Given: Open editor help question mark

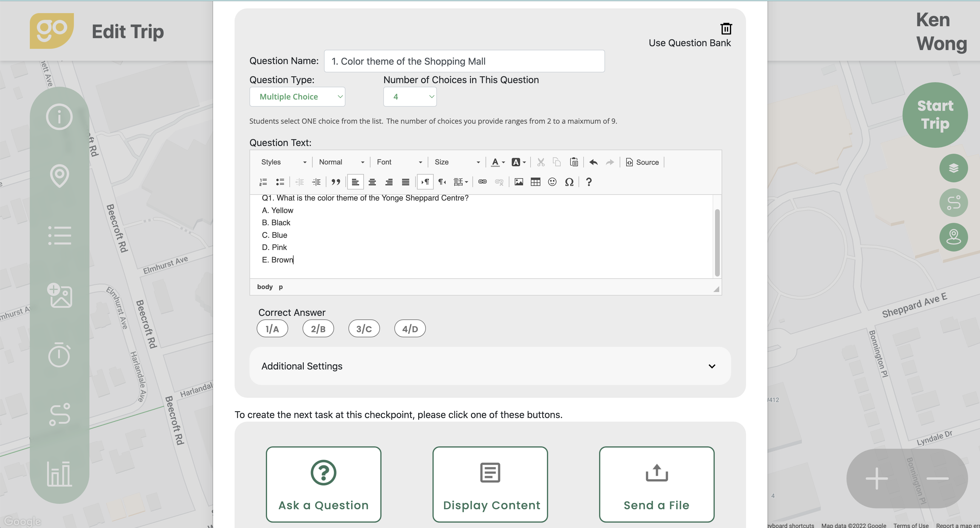Looking at the screenshot, I should (x=589, y=182).
